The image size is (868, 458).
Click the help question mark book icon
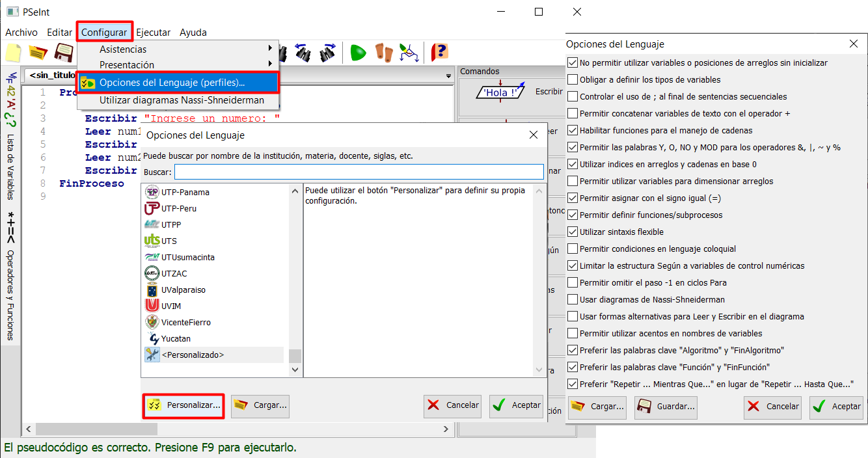(x=440, y=52)
